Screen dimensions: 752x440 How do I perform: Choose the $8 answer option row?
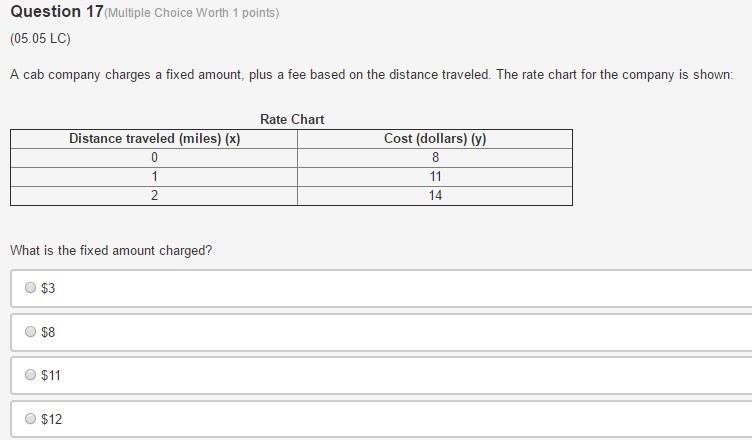(x=381, y=333)
